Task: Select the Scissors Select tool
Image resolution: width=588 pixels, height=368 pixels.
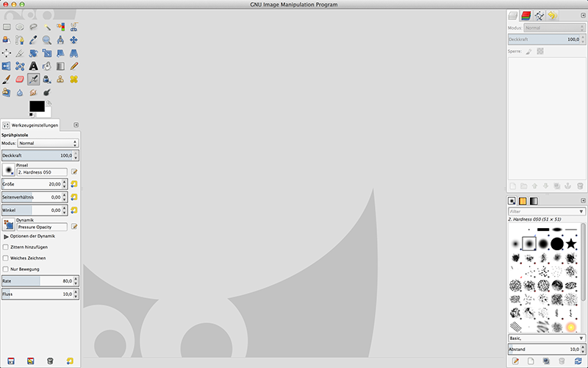Action: click(x=74, y=27)
